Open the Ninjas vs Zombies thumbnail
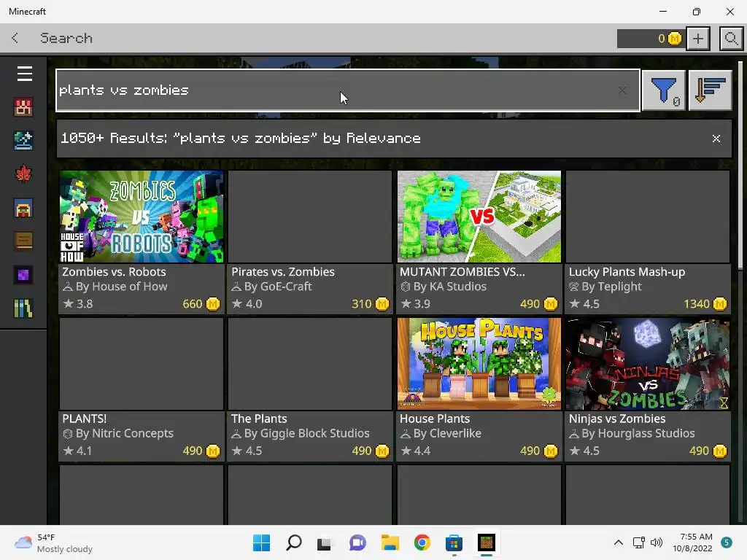The image size is (747, 560). (648, 364)
